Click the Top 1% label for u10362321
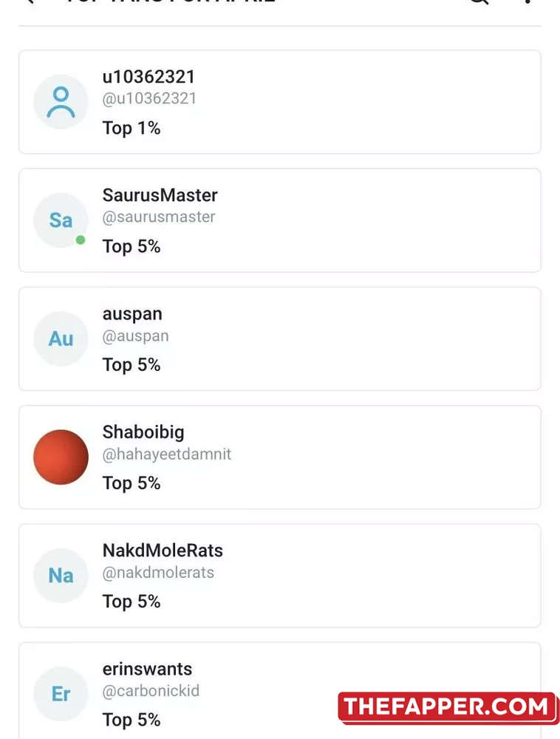Screen dimensions: 560x739 tap(132, 128)
